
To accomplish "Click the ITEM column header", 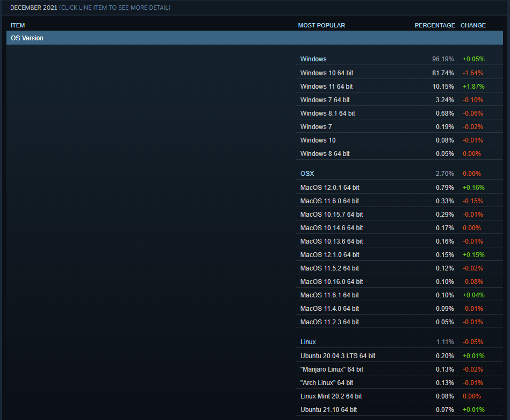I will click(x=18, y=25).
